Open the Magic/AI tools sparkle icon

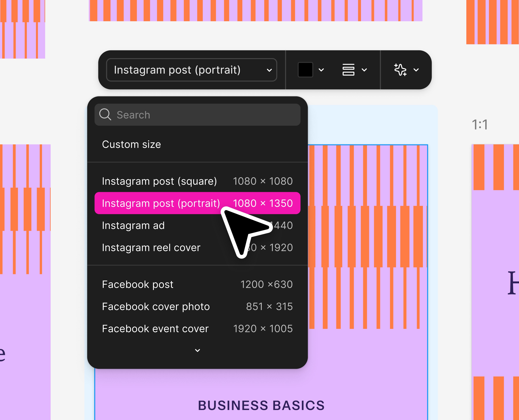click(x=400, y=70)
